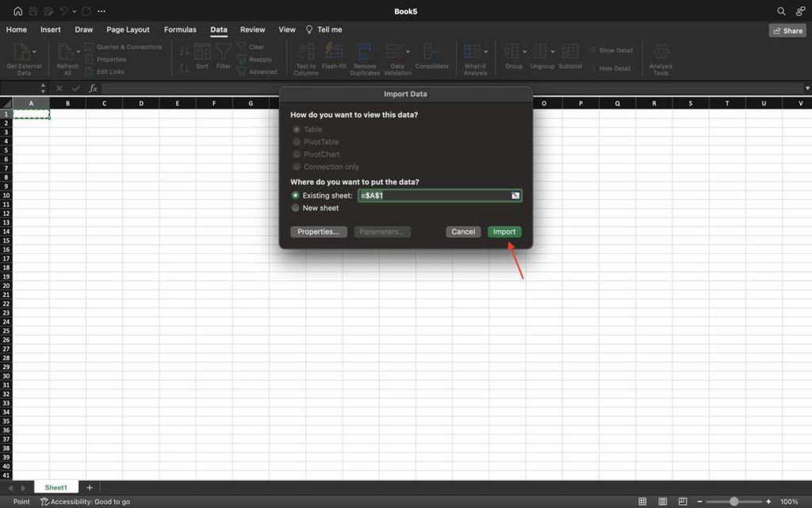This screenshot has width=812, height=508.
Task: Click the range selector icon in Existing sheet field
Action: pyautogui.click(x=515, y=195)
